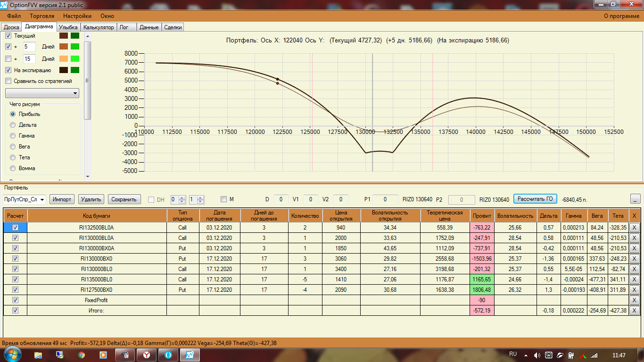
Task: Switch to the Данные tab
Action: [149, 27]
